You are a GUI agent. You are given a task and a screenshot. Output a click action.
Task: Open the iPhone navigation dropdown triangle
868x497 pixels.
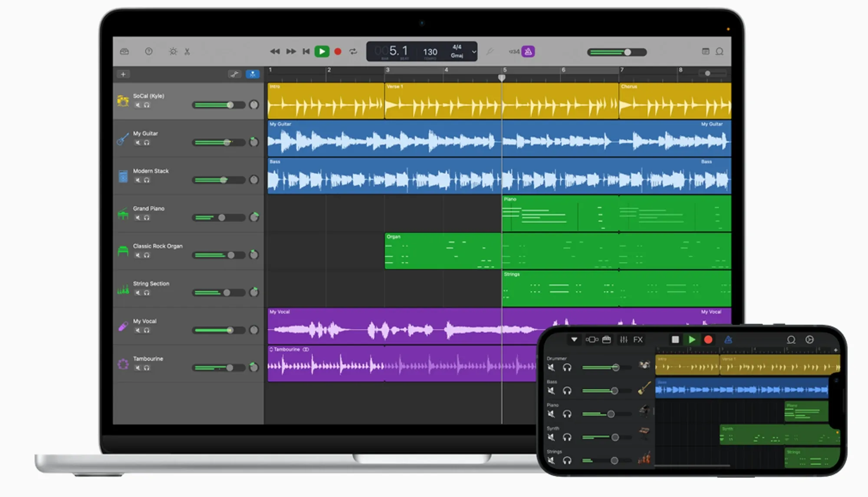[x=574, y=339]
